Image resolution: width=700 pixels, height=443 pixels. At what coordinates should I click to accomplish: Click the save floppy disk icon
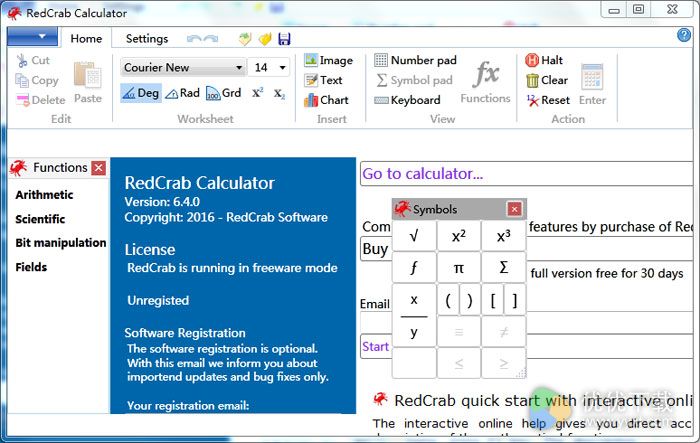point(284,39)
